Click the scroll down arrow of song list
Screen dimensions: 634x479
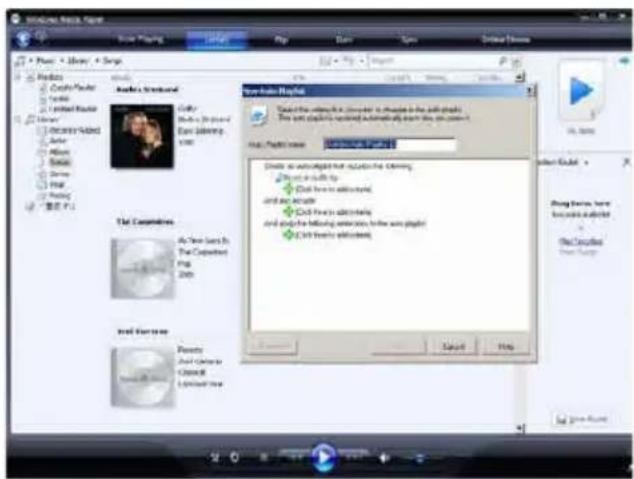(x=521, y=427)
